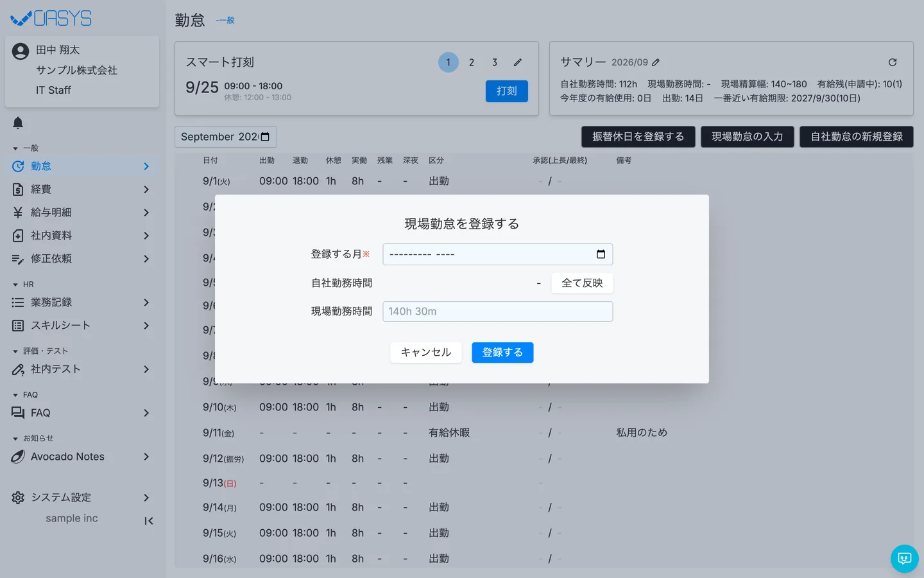Click the pencil icon in スマート打刻 card
Viewport: 924px width, 578px height.
click(518, 62)
